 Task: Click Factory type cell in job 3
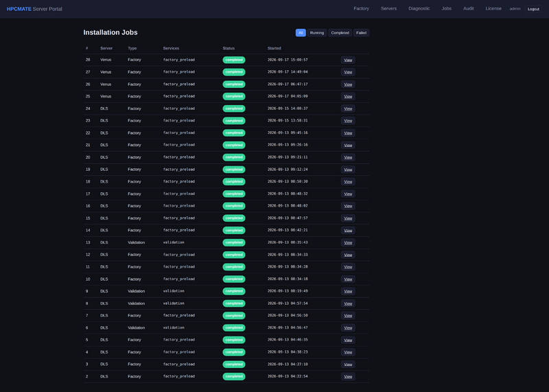click(134, 365)
